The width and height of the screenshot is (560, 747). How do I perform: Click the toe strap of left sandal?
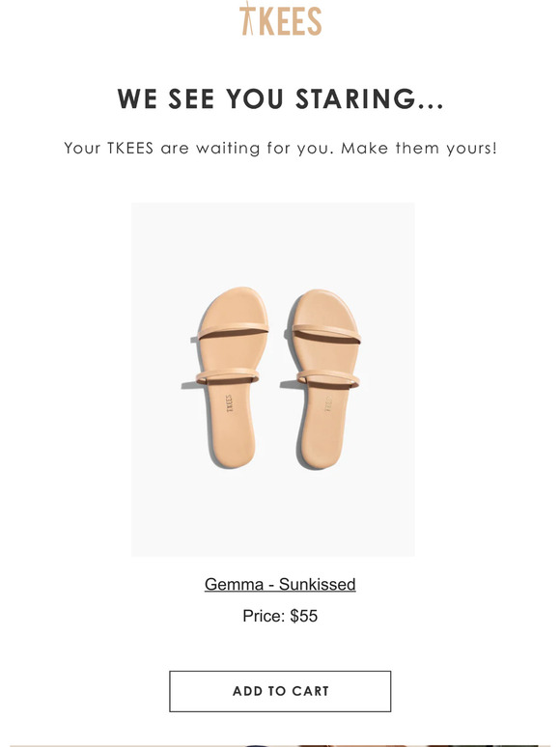click(233, 330)
